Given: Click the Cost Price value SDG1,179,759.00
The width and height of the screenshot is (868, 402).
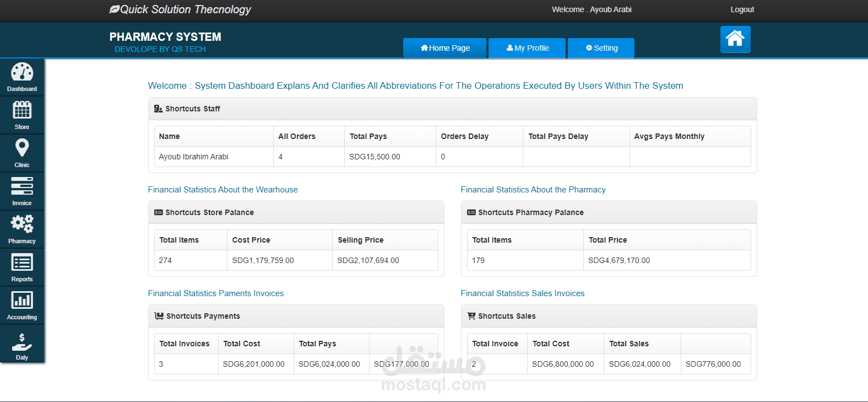Looking at the screenshot, I should coord(263,260).
